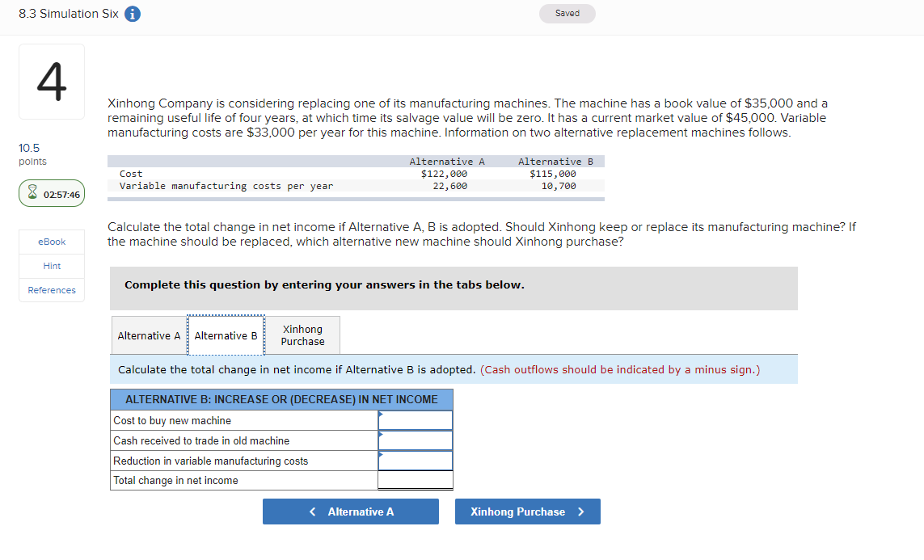Open the References link
Screen dimensions: 924x560
click(51, 290)
